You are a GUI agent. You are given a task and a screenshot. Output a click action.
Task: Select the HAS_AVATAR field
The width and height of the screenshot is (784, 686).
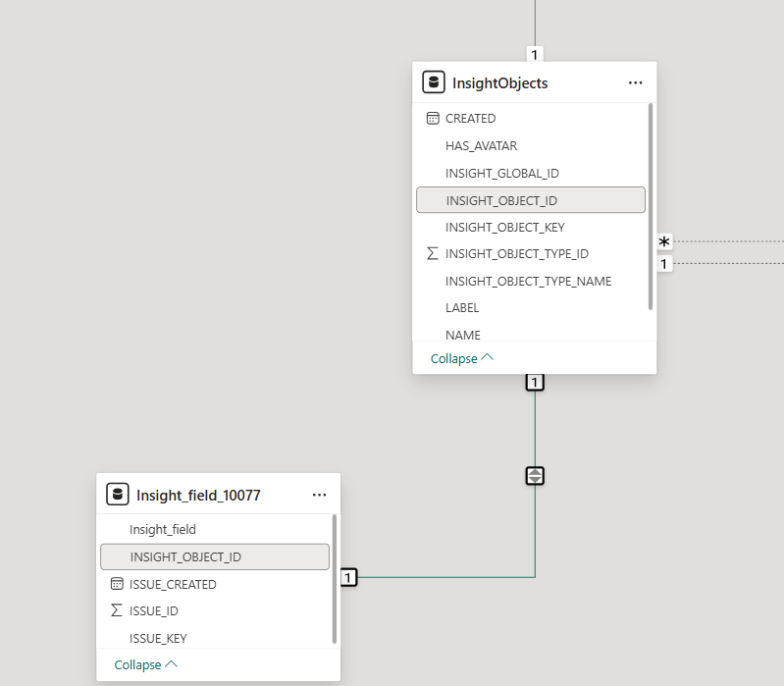(481, 145)
